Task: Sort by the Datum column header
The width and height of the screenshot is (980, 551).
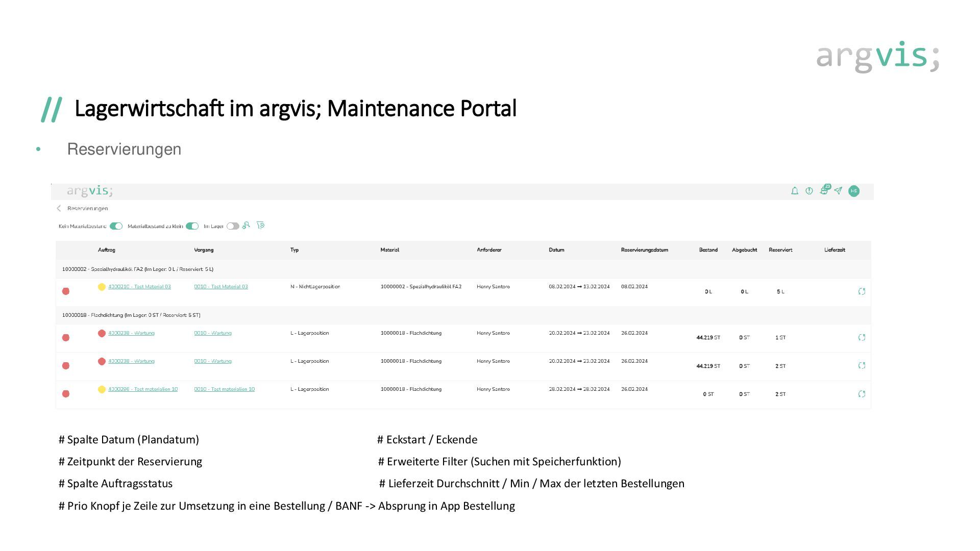Action: coord(556,250)
